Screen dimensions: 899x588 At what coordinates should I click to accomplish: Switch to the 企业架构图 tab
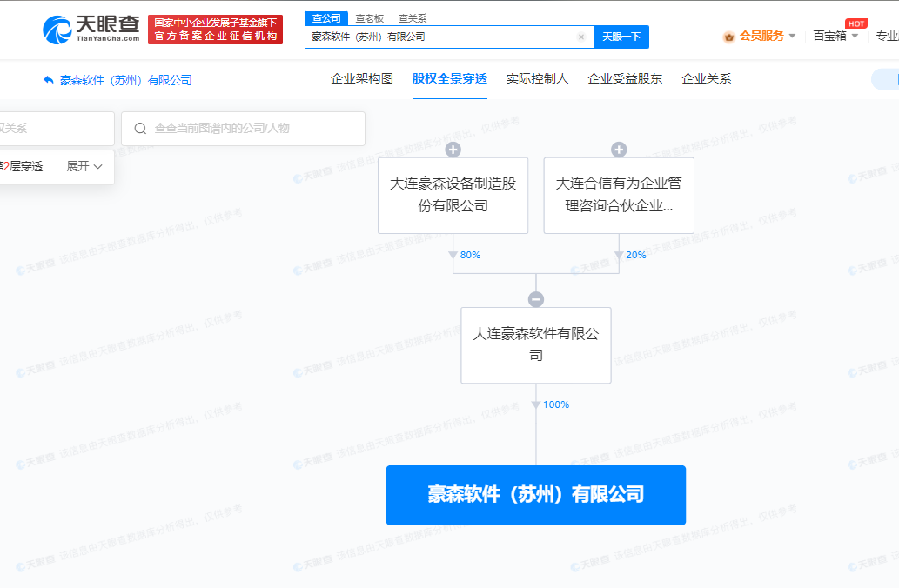click(x=362, y=78)
